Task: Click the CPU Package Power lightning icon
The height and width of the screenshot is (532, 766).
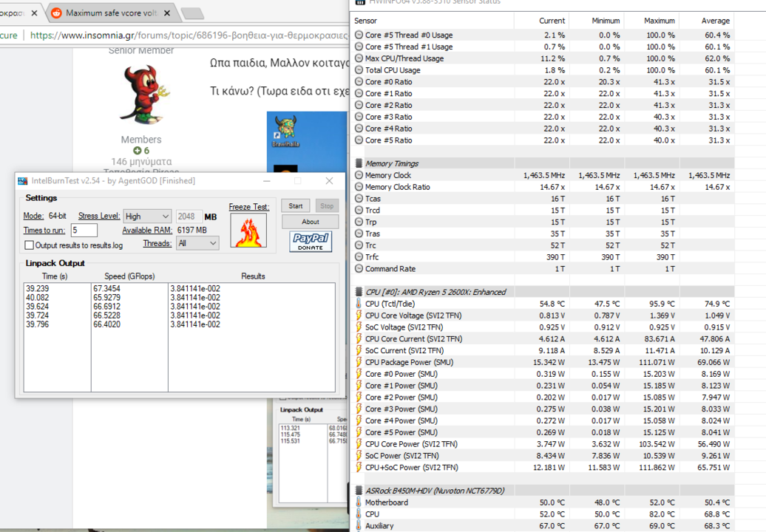Action: [359, 362]
